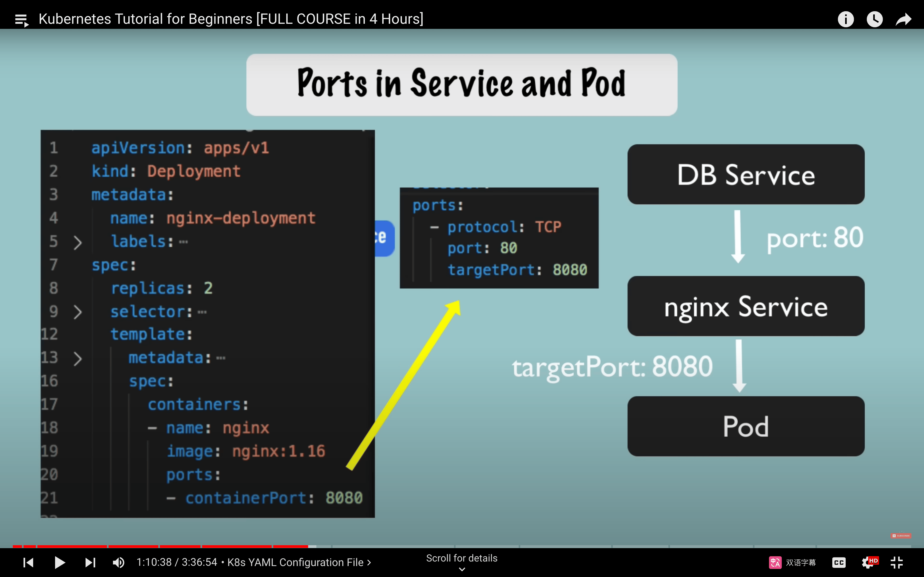Mute the video volume

click(x=118, y=562)
